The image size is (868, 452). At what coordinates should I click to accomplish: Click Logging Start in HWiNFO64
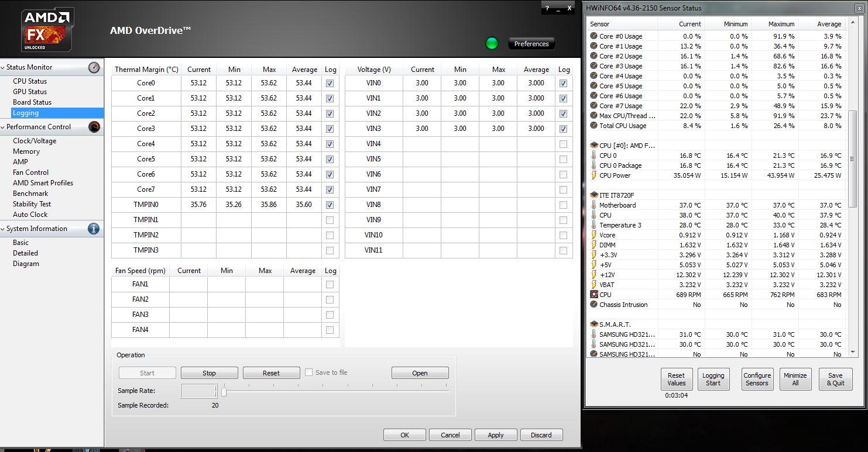[x=713, y=379]
